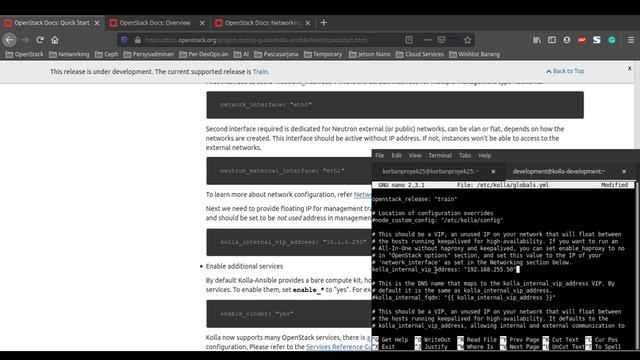The height and width of the screenshot is (360, 640).
Task: Open the Cloud Services bookmarks folder
Action: click(x=420, y=54)
